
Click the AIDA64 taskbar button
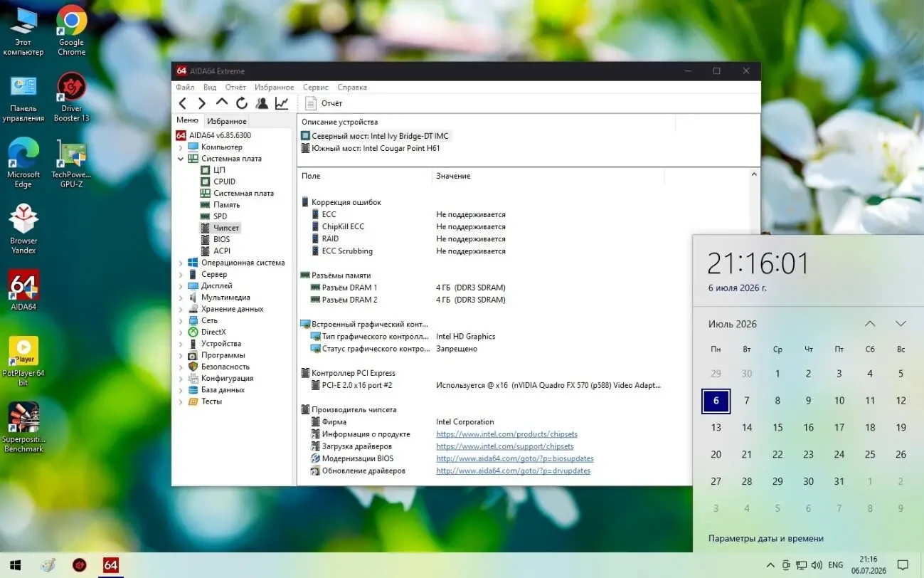(x=110, y=565)
